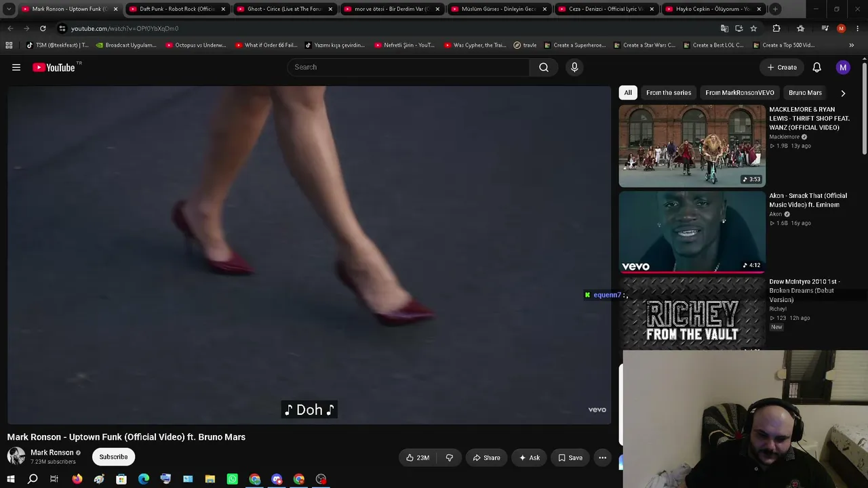Open WhatsApp from the taskbar

(x=233, y=479)
